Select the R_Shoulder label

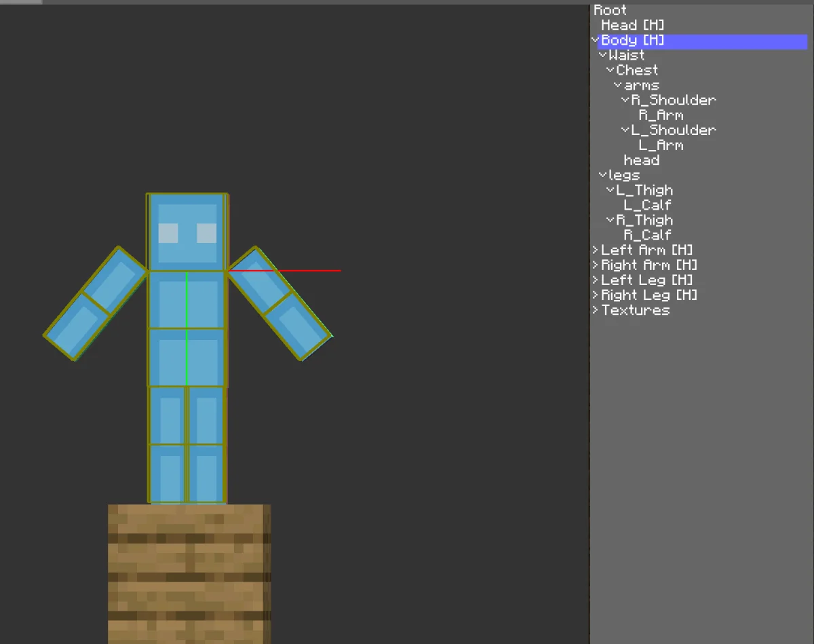(x=674, y=100)
